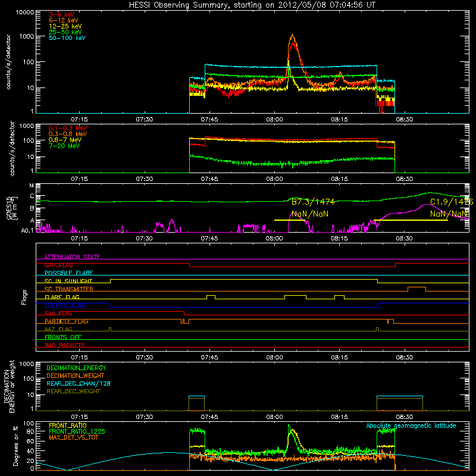Click the DECIMATION_WEIGHT legend label

click(x=76, y=375)
